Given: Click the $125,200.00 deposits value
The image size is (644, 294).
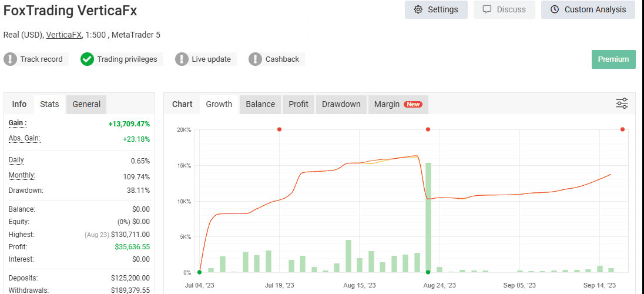Looking at the screenshot, I should tap(130, 278).
